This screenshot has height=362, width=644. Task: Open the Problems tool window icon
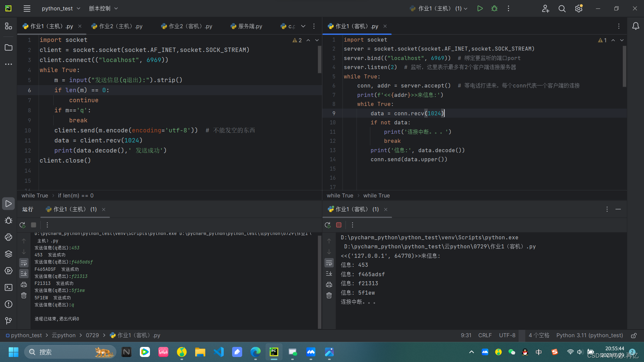pyautogui.click(x=8, y=304)
